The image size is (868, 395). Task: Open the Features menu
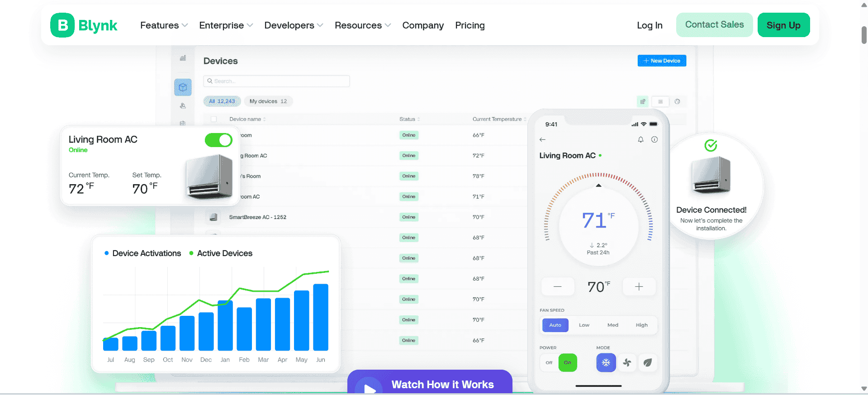tap(164, 25)
